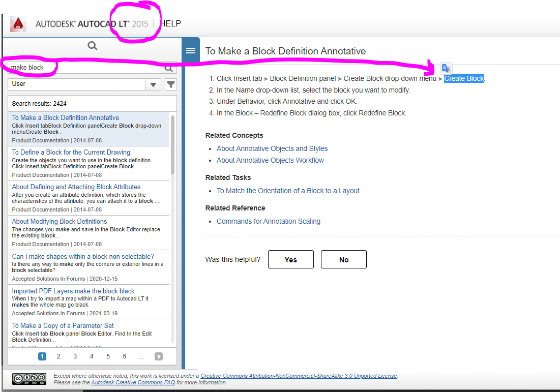Go to next results page arrow
This screenshot has width=560, height=392.
tap(159, 356)
